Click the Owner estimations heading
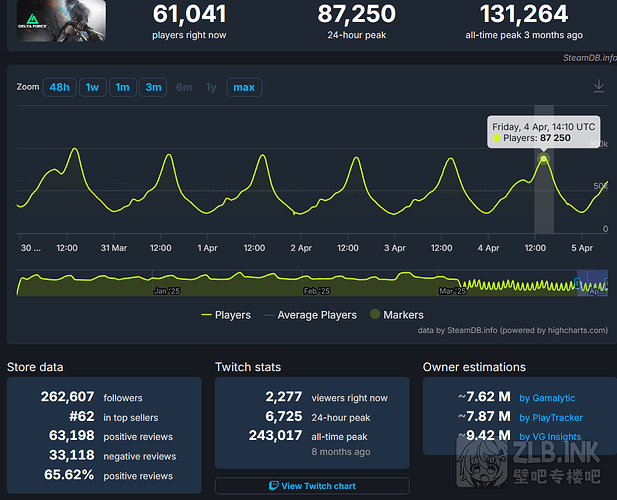Screen dimensions: 617x500 [x=474, y=367]
